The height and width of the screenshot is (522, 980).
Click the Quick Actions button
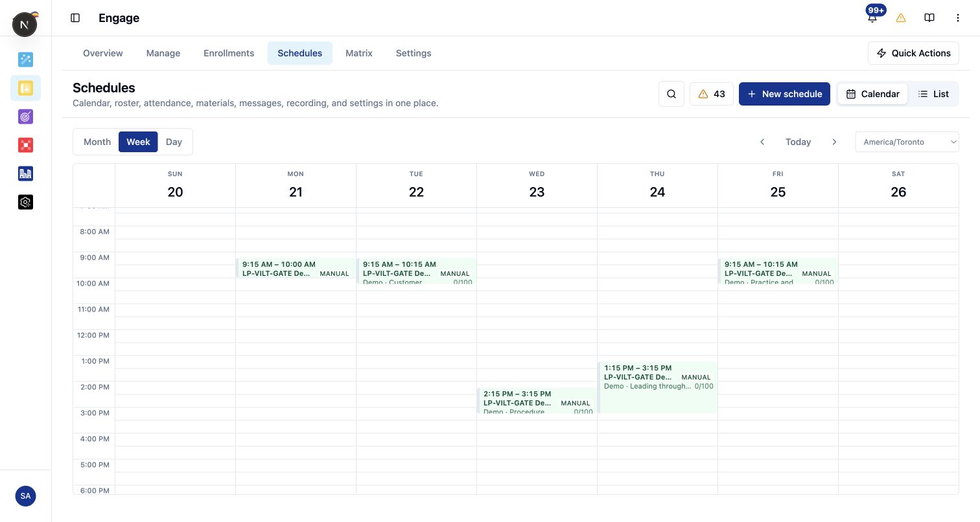(x=913, y=53)
